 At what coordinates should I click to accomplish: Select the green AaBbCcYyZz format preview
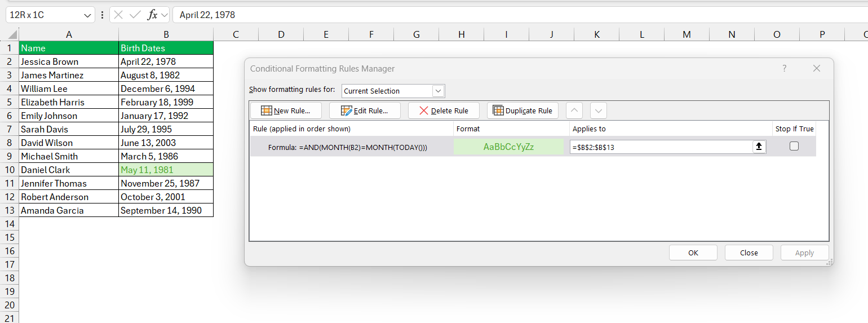coord(508,147)
